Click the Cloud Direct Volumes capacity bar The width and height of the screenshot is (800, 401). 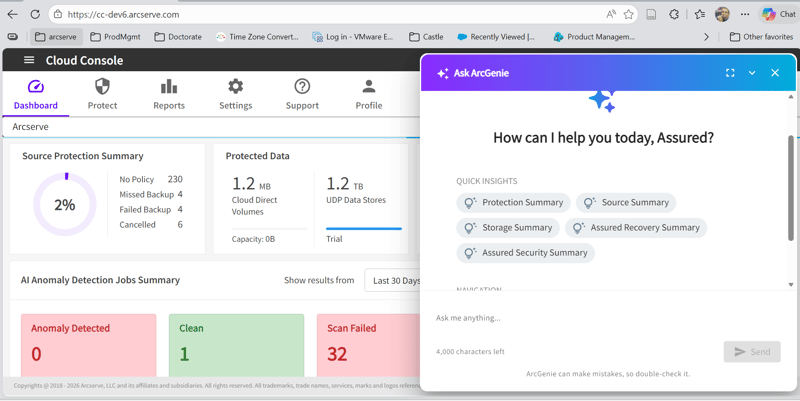coord(269,229)
